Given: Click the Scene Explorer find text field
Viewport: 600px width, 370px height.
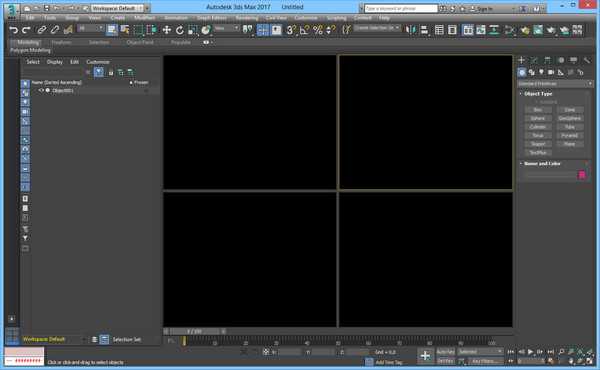Looking at the screenshot, I should pyautogui.click(x=53, y=72).
